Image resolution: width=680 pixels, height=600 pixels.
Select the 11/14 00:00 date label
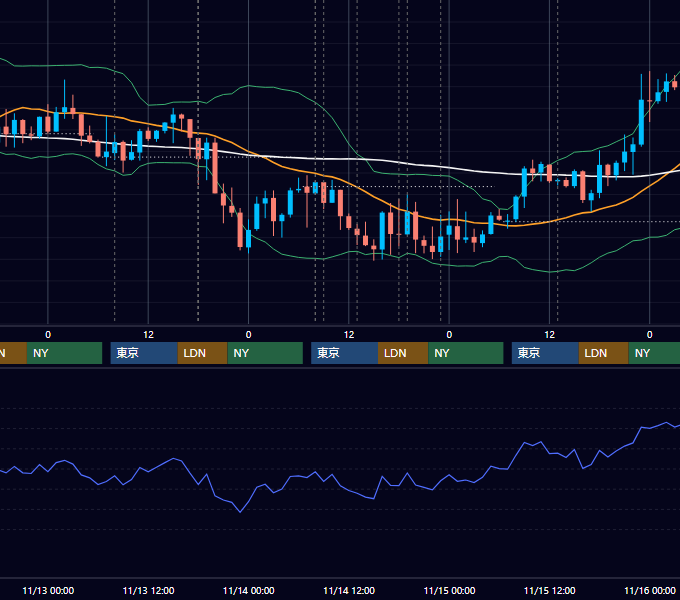point(248,590)
